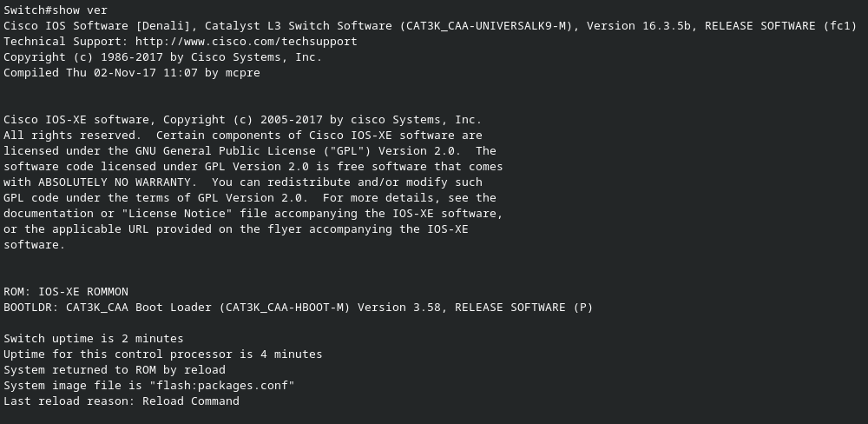Click the "ROM: IOS-XE ROMMON" line
868x424 pixels.
66,292
